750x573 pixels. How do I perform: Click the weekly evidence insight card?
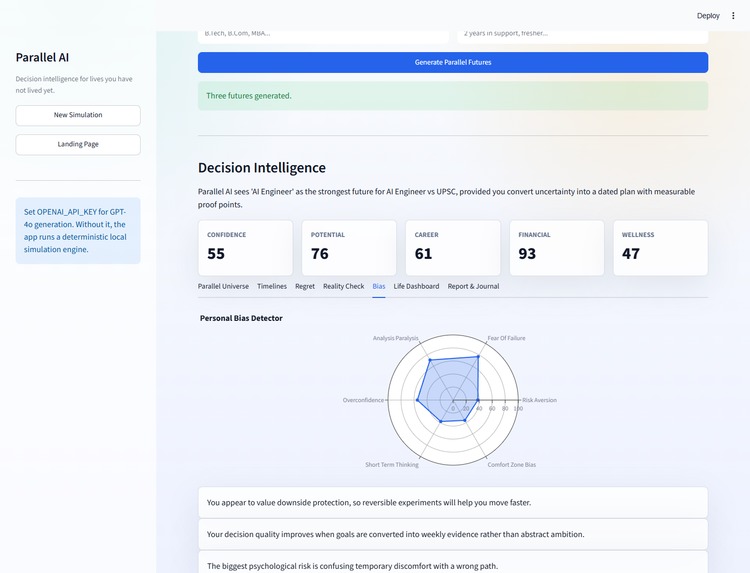click(x=453, y=534)
